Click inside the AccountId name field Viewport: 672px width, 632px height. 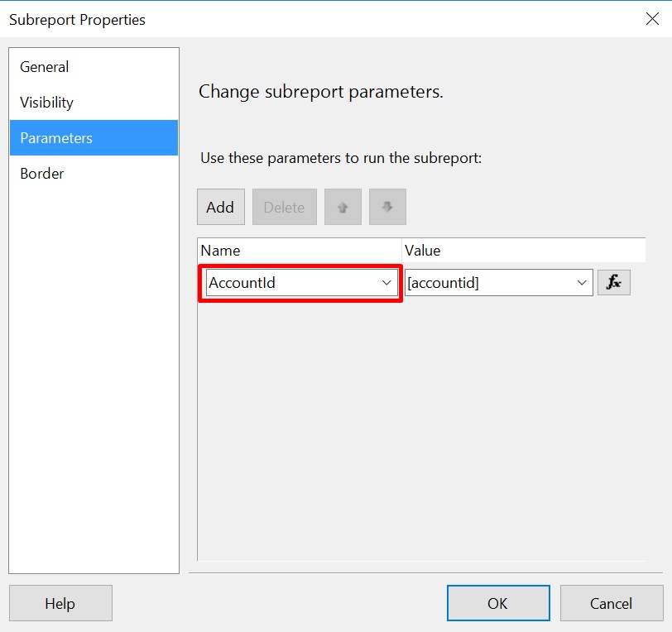point(301,283)
